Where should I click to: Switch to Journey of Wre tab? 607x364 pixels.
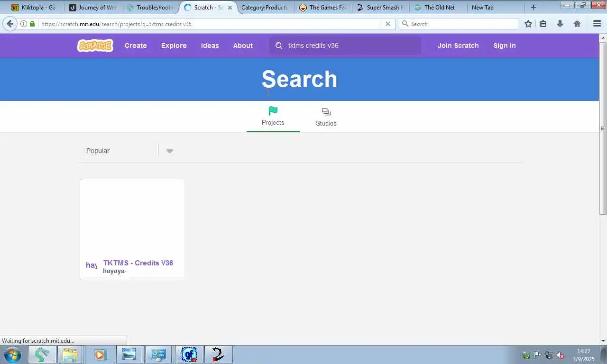(x=93, y=8)
